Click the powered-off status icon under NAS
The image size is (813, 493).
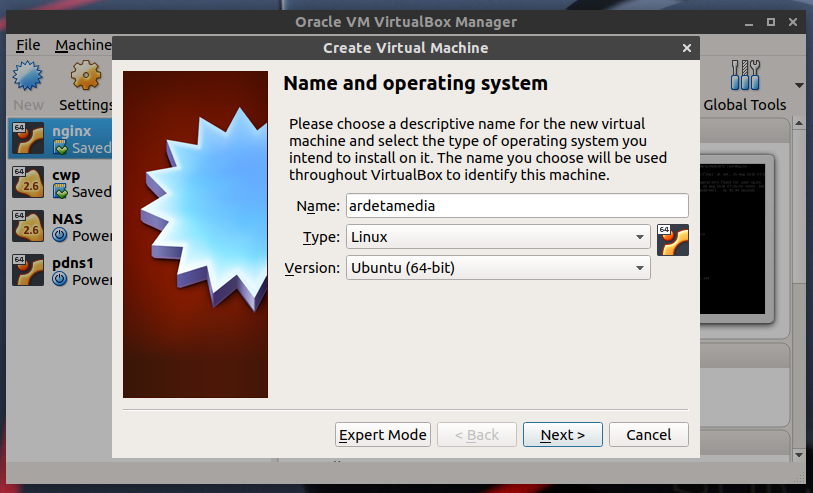pyautogui.click(x=58, y=236)
